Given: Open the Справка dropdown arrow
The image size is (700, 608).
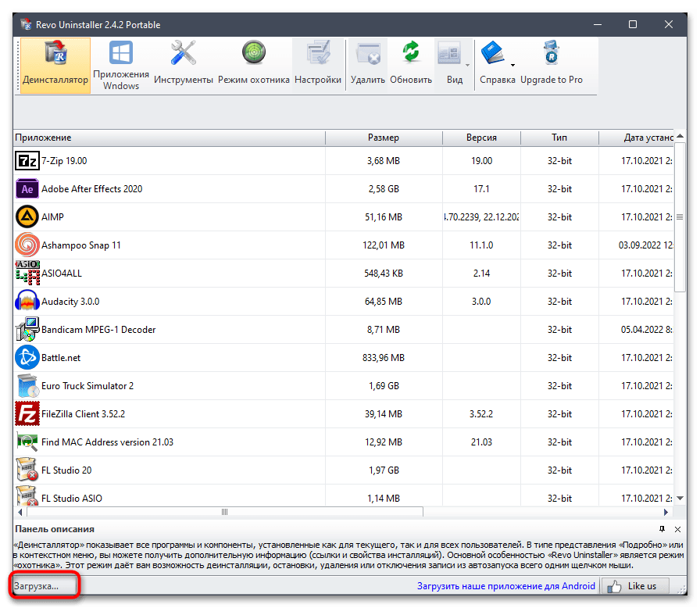Looking at the screenshot, I should [x=512, y=66].
